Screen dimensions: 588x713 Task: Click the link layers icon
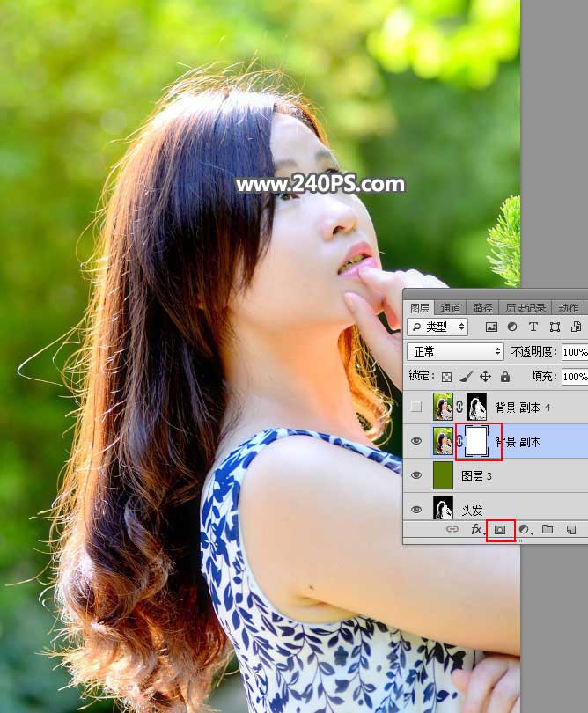452,530
